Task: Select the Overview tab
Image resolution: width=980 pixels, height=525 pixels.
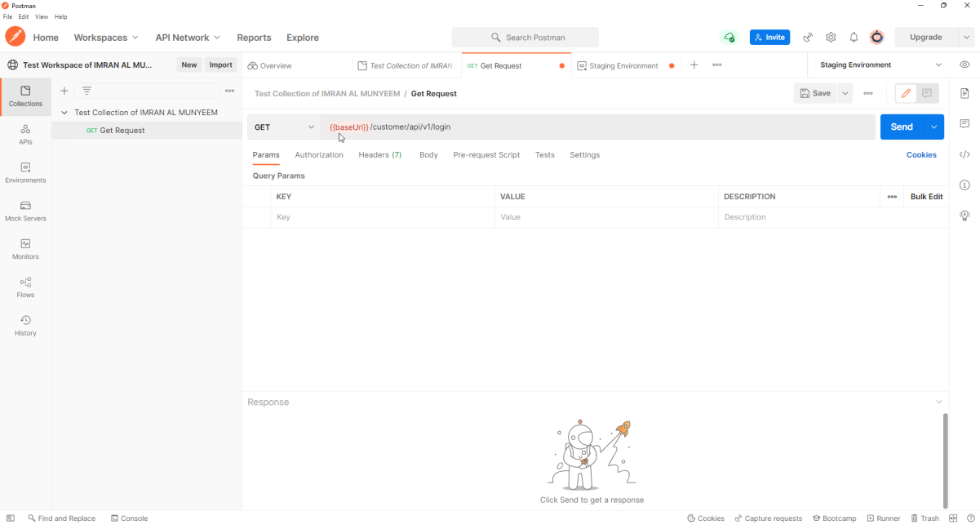Action: pos(270,65)
